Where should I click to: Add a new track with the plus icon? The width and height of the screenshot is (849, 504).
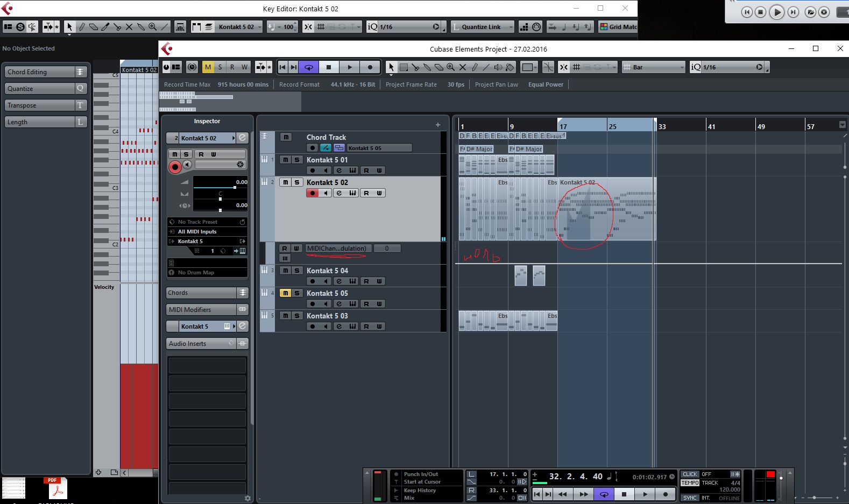tap(438, 125)
